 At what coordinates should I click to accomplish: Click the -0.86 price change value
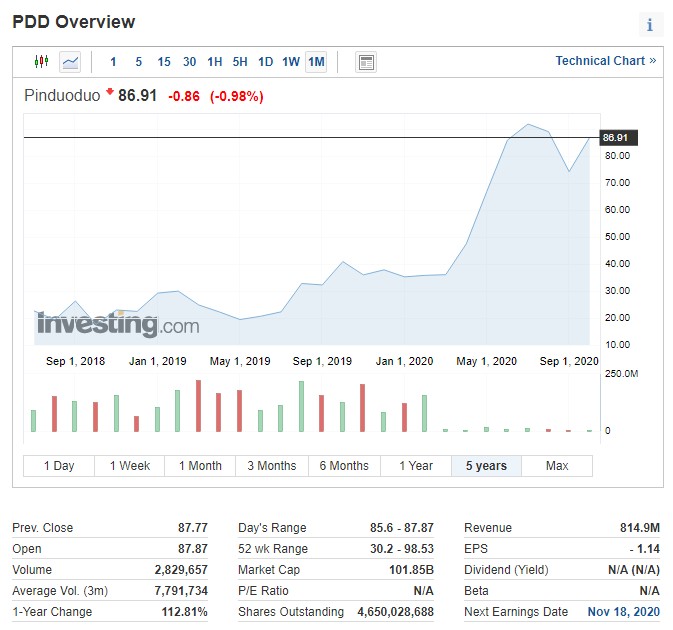point(184,96)
